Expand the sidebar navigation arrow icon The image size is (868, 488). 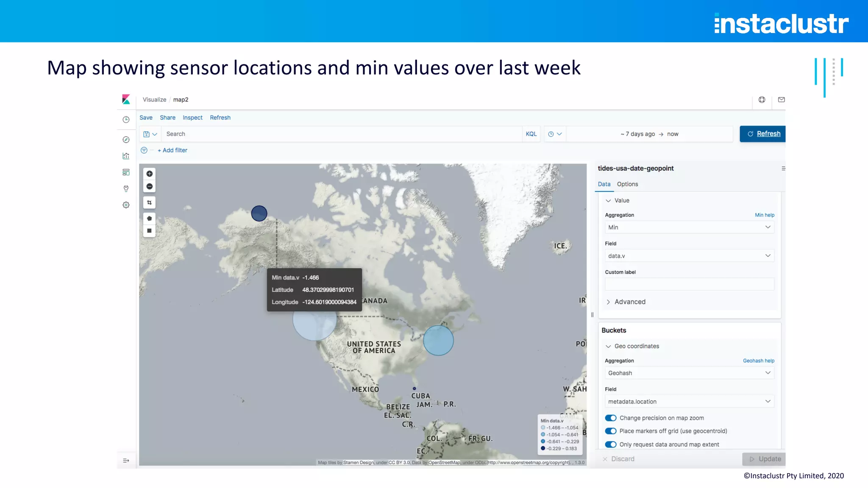pyautogui.click(x=126, y=460)
